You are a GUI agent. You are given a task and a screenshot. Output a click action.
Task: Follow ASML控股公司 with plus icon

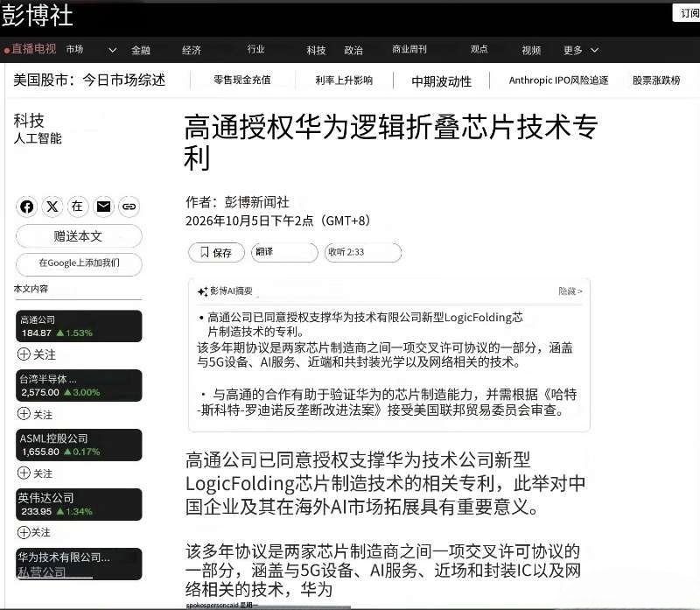[24, 473]
